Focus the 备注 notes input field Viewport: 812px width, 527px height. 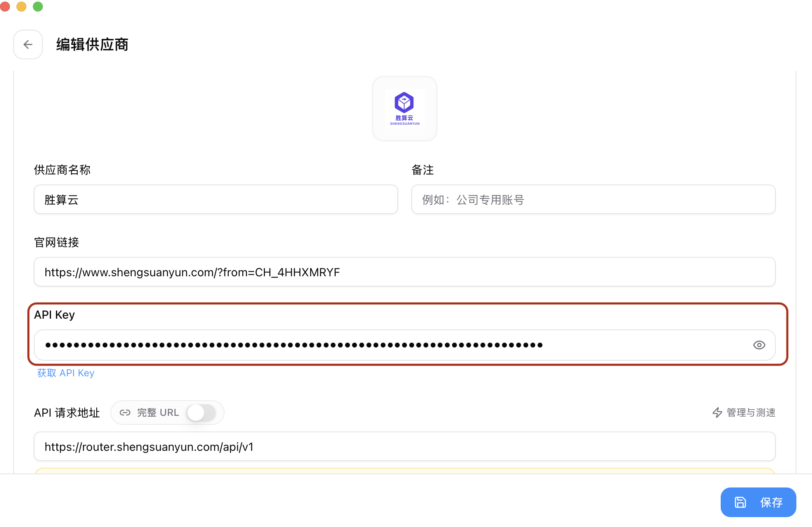[594, 200]
